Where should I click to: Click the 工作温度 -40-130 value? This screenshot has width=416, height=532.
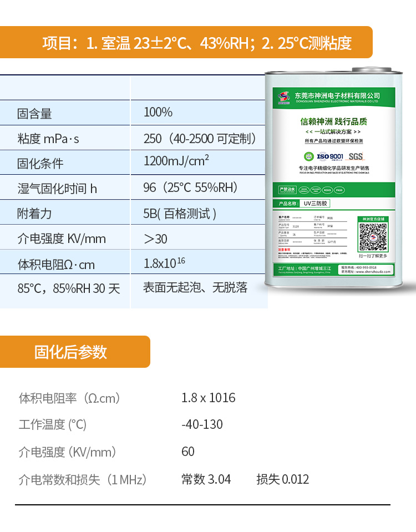point(202,424)
